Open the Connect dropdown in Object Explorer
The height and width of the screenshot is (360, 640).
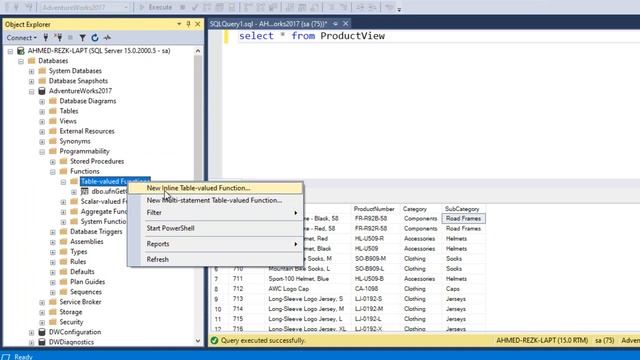pyautogui.click(x=21, y=38)
